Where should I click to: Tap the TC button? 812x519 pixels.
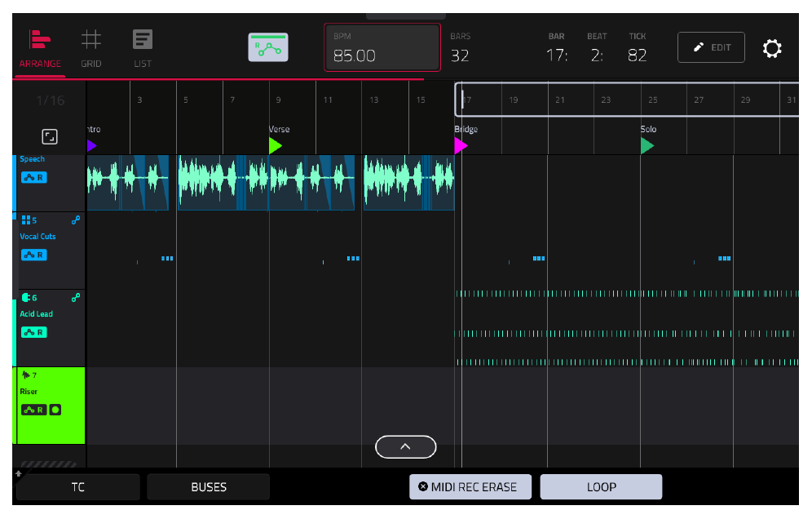pyautogui.click(x=78, y=487)
